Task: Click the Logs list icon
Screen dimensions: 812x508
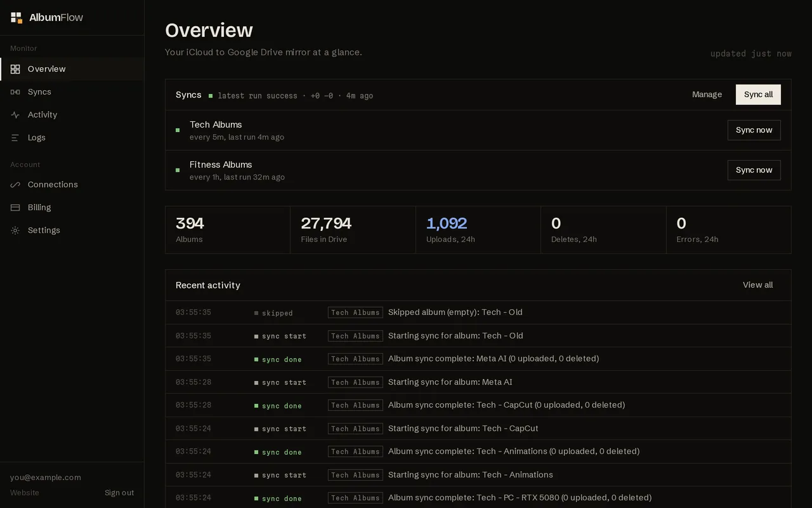Action: [15, 138]
